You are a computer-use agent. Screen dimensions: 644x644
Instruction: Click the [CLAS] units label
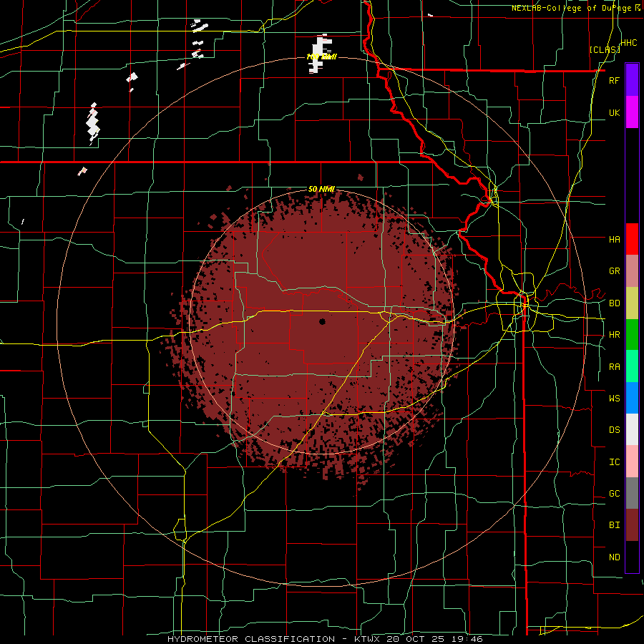[605, 49]
